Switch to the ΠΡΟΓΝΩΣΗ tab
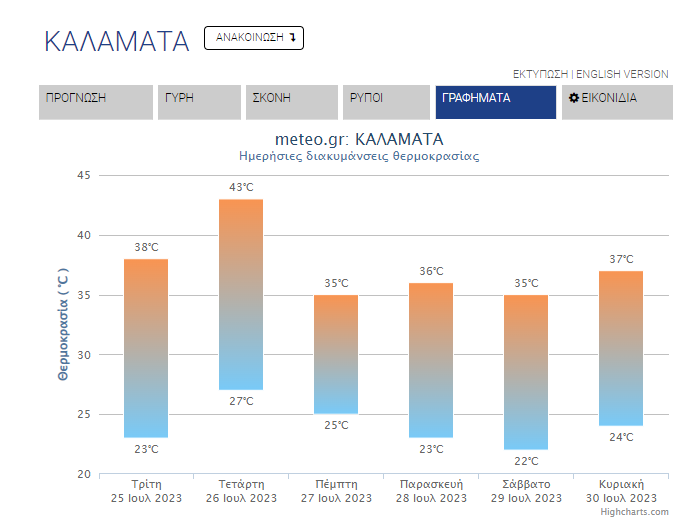This screenshot has height=524, width=689. point(96,102)
